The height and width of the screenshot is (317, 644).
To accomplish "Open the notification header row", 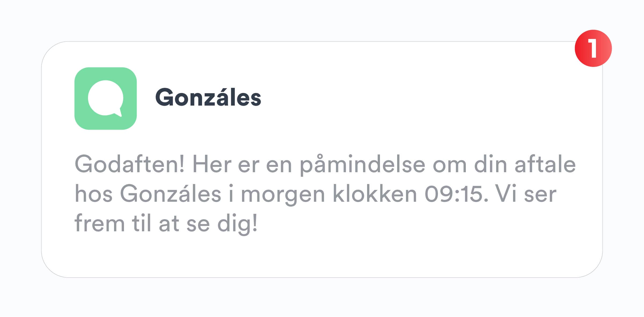I will click(x=207, y=99).
